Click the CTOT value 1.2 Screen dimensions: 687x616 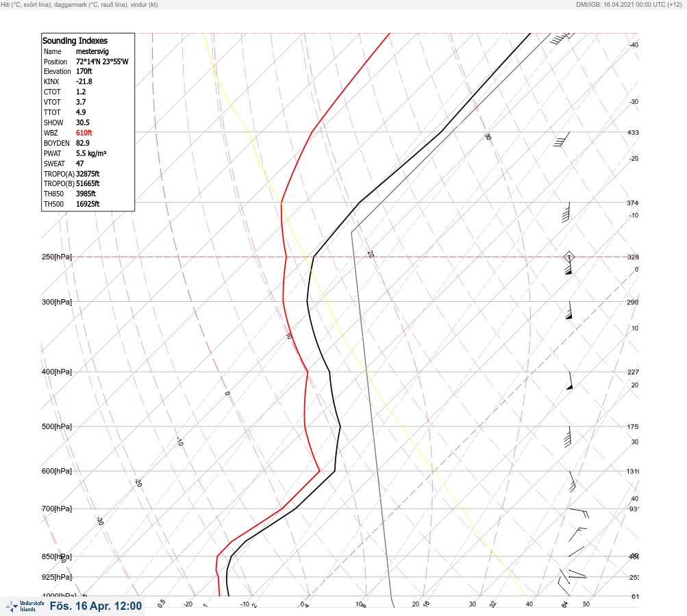81,92
